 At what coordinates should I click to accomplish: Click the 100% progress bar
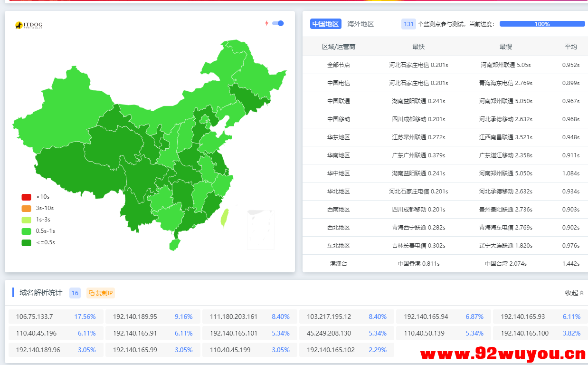[x=542, y=24]
